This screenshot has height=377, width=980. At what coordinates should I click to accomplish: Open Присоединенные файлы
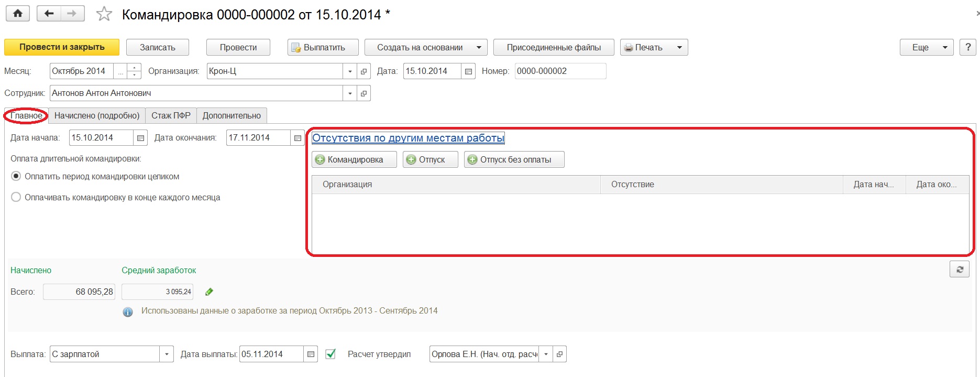pos(554,47)
